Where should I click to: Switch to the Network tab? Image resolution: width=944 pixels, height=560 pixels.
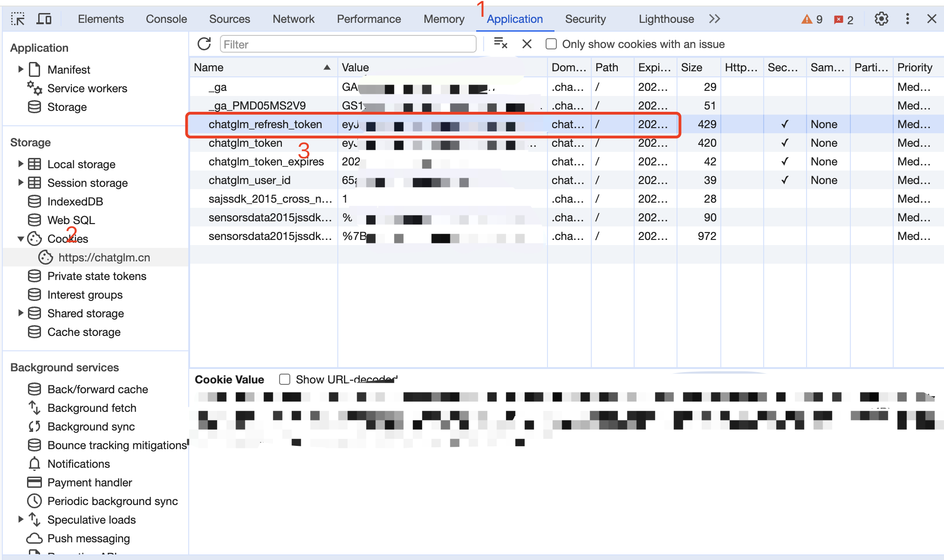[x=293, y=19]
